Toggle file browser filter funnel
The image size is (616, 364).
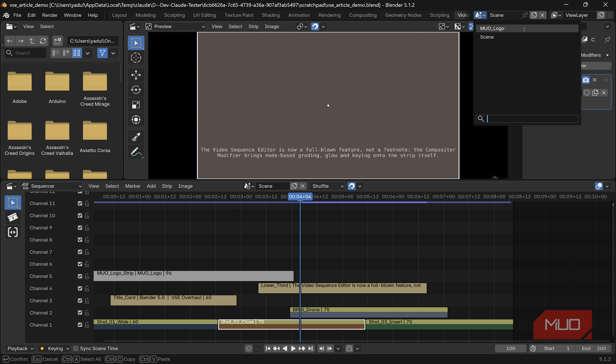tap(102, 53)
